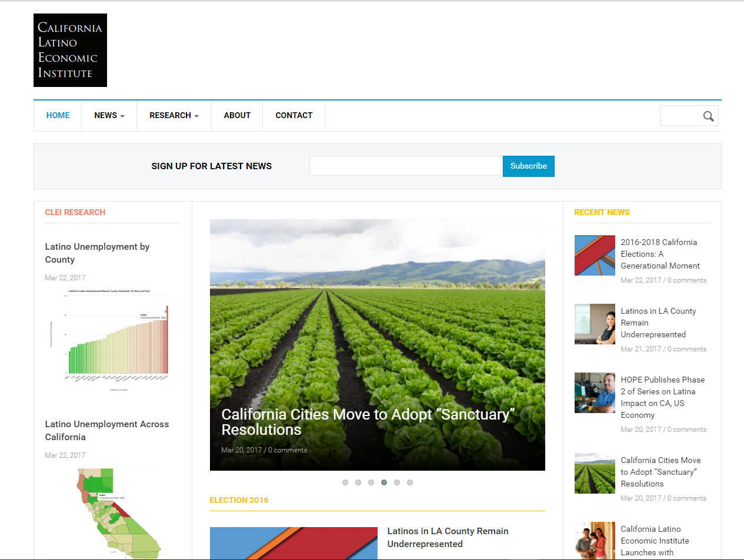The image size is (744, 560).
Task: Navigate to the Contact page
Action: pyautogui.click(x=293, y=116)
